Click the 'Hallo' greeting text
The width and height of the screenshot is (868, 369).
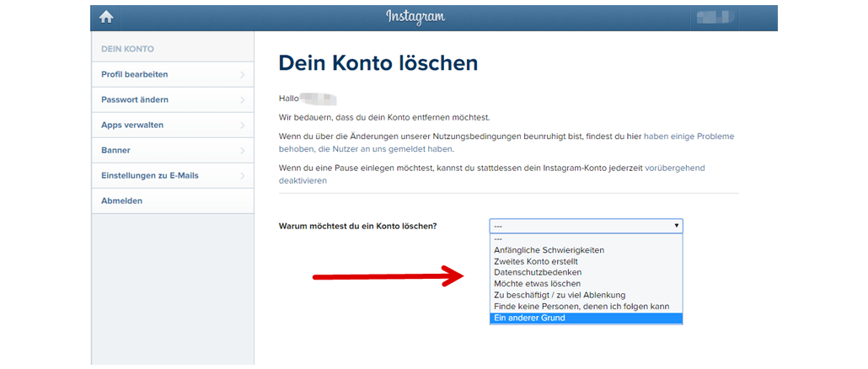[x=289, y=99]
